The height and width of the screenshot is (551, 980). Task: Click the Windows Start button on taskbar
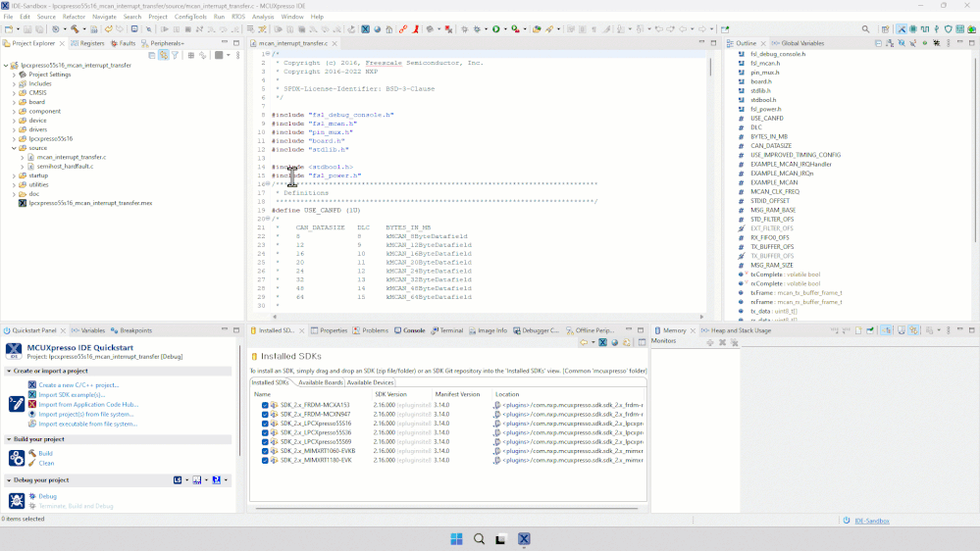point(456,538)
